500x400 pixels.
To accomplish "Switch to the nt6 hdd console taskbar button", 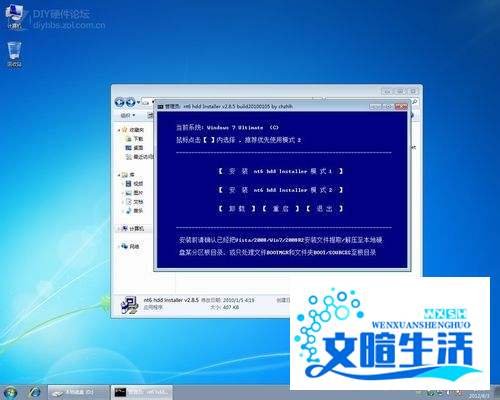I will coord(141,392).
